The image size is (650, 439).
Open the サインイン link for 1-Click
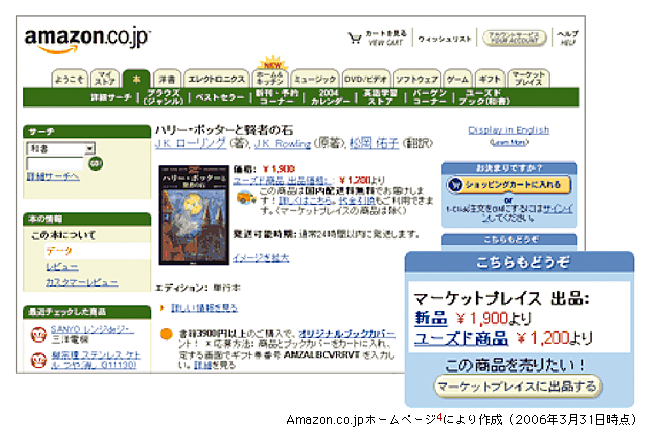point(558,209)
